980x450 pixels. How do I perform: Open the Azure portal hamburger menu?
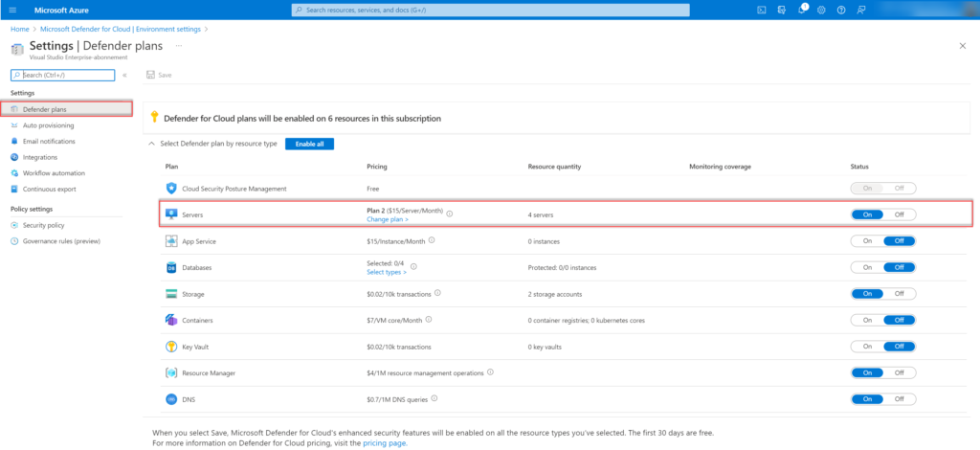click(12, 10)
